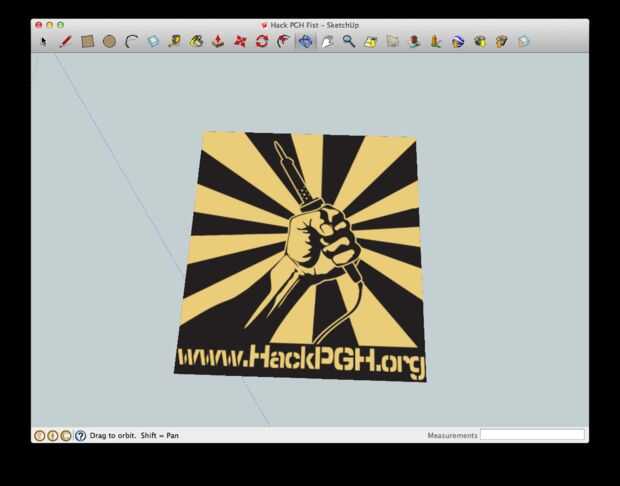Pick the Circle drawing tool

click(110, 41)
